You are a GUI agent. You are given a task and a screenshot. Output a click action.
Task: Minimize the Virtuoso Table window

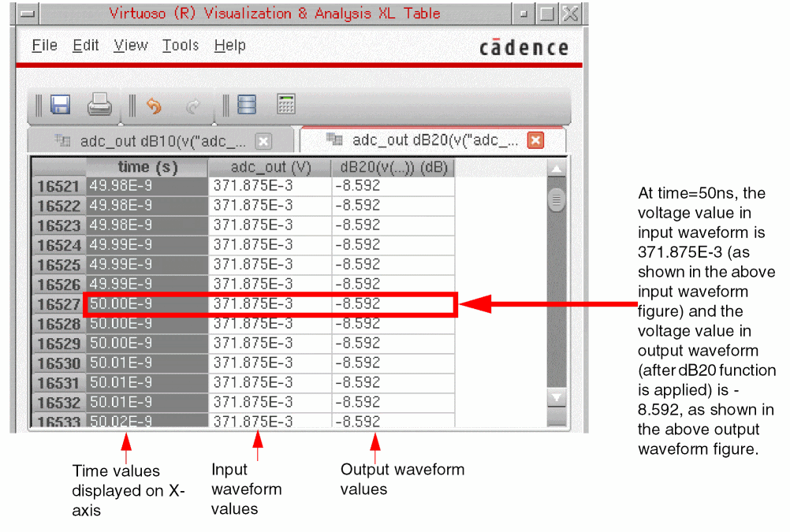(524, 13)
